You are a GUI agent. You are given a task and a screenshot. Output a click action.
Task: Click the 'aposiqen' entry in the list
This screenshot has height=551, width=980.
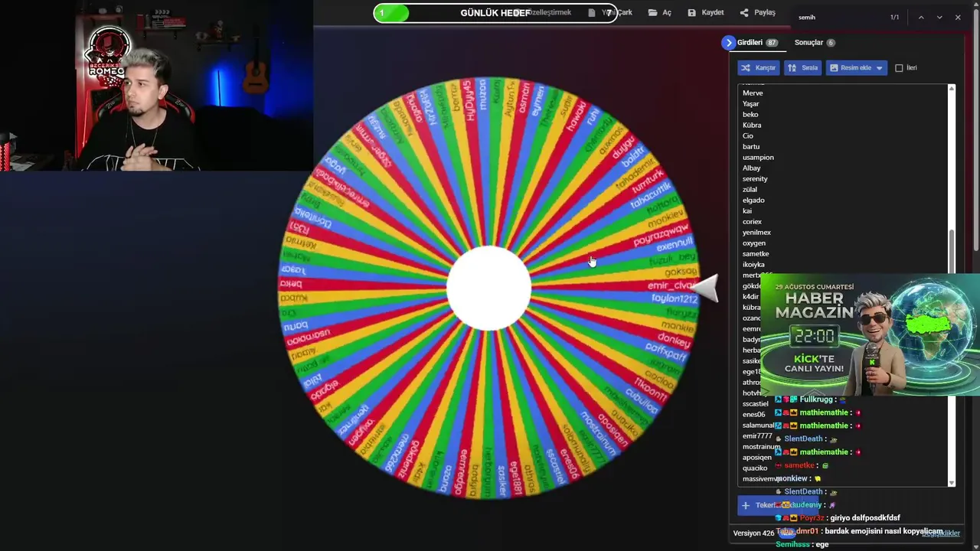pos(757,458)
